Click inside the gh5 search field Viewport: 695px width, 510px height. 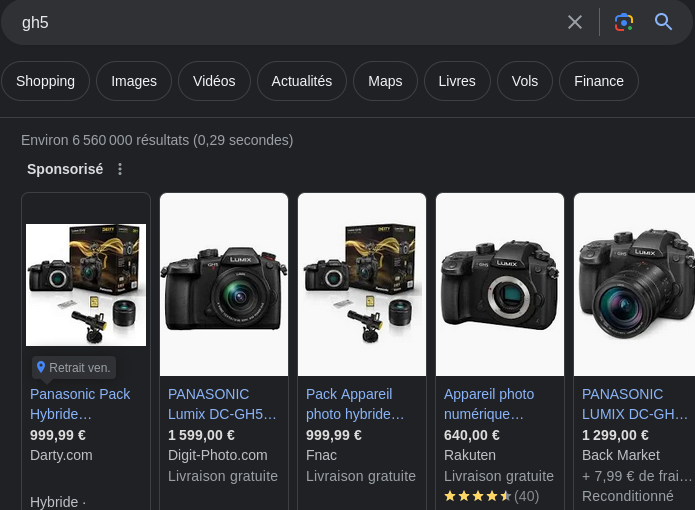click(284, 22)
